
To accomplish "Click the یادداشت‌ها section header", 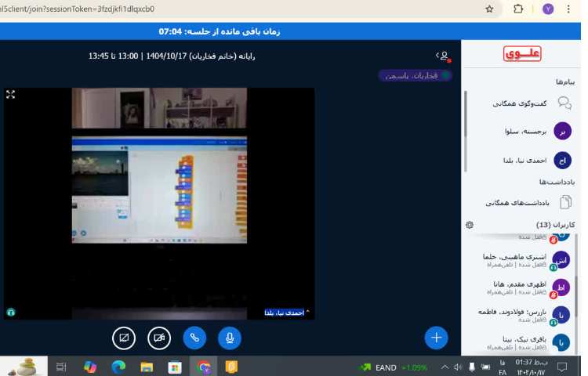I will pos(557,182).
